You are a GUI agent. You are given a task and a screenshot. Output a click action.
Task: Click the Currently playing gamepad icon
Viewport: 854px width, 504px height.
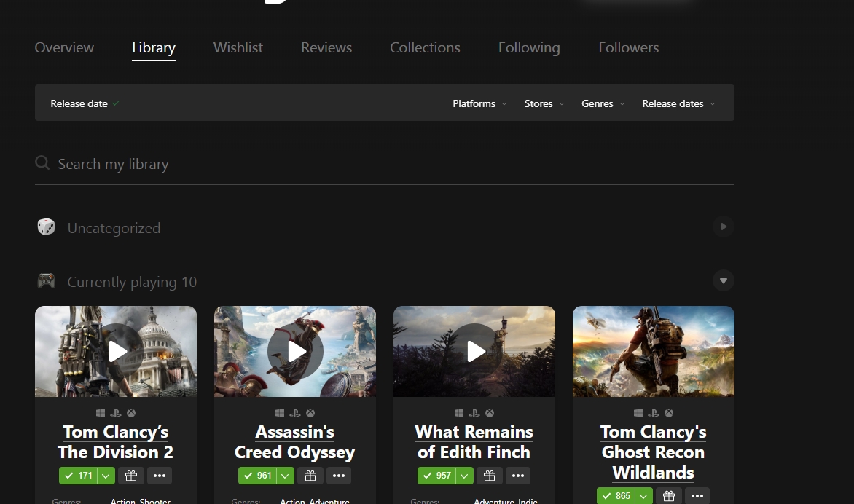coord(47,281)
